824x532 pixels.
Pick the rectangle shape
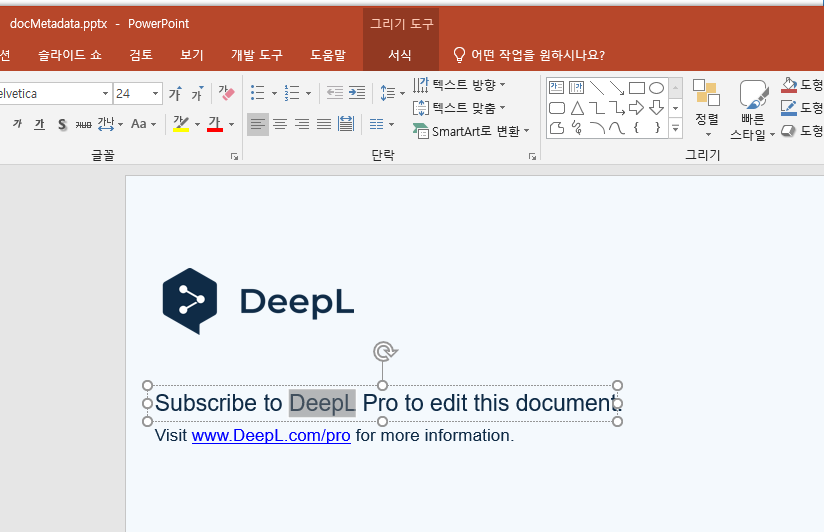click(x=636, y=88)
